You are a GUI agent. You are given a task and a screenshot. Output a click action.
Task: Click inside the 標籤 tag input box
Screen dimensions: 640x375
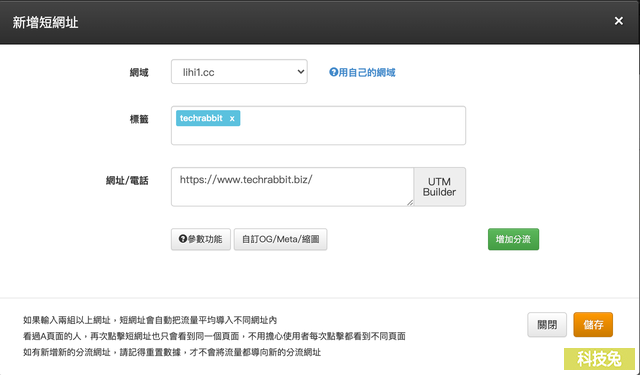point(318,126)
